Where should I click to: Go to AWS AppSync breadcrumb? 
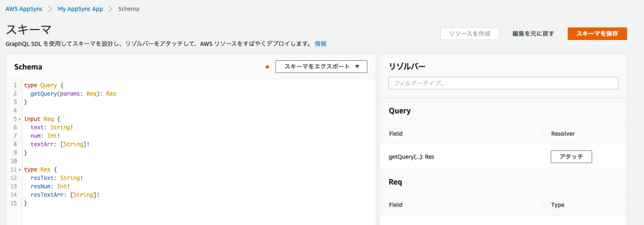(x=24, y=9)
